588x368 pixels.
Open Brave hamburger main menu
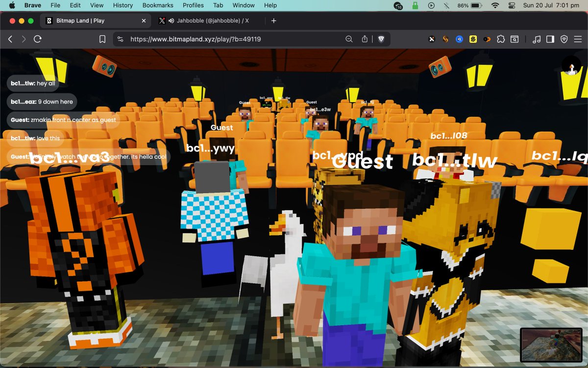point(578,39)
